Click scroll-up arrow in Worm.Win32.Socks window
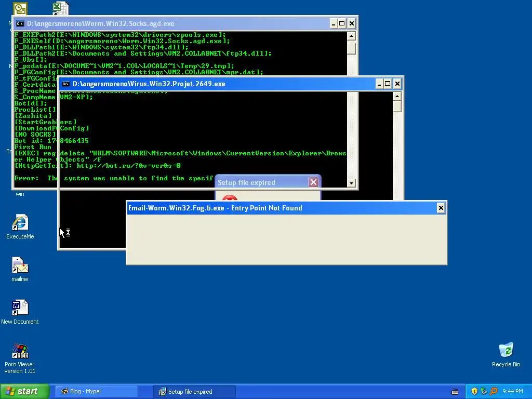Screen dimensions: 532x399 pyautogui.click(x=352, y=36)
